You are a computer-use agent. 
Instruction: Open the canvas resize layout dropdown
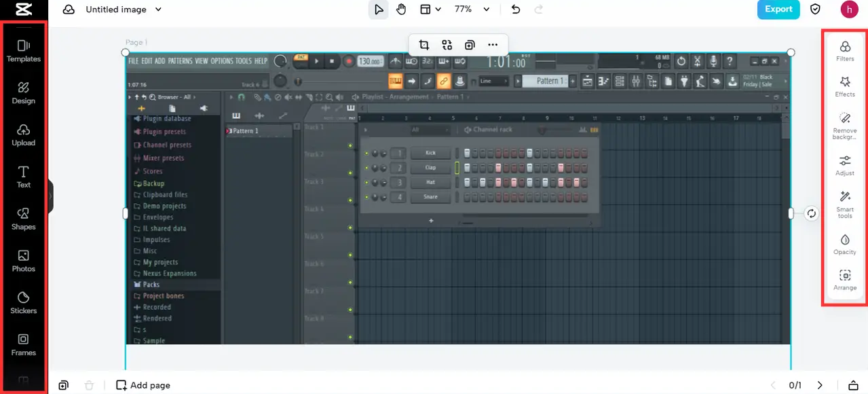pos(430,10)
